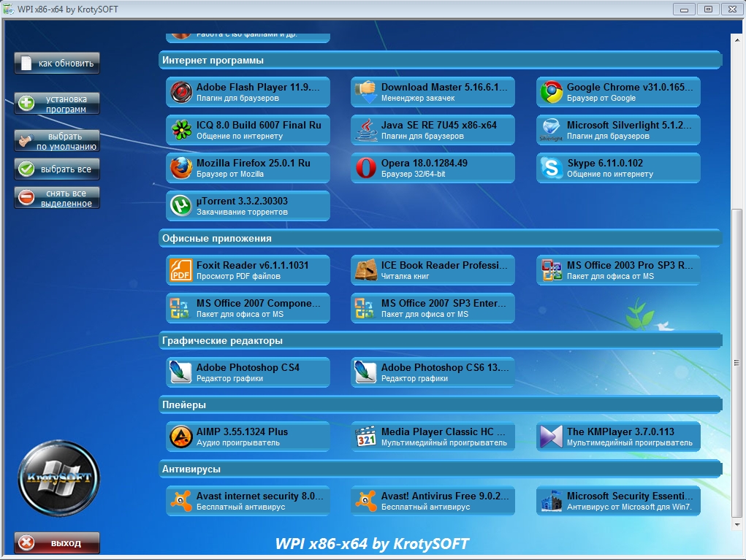
Task: Click the scrollbar up arrow
Action: pos(737,40)
